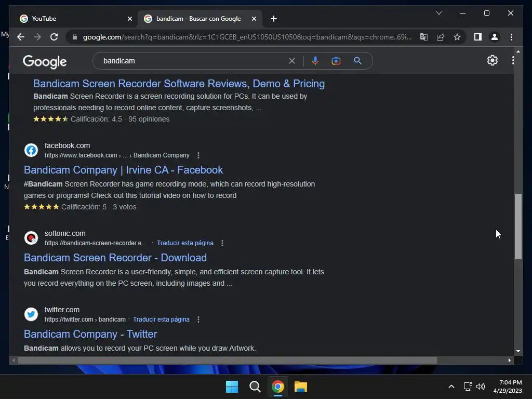Screen dimensions: 532x399
Task: Click the horizontal scrollbar left arrow
Action: [14, 361]
